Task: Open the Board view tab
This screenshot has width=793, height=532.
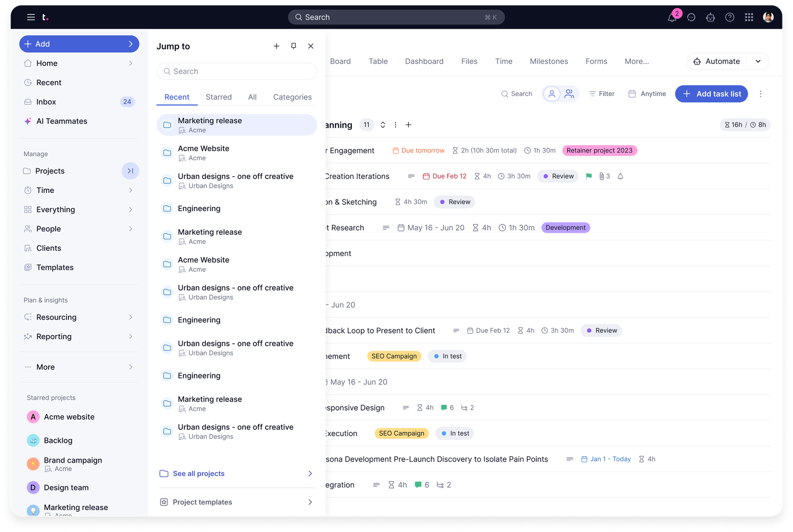Action: [x=340, y=61]
